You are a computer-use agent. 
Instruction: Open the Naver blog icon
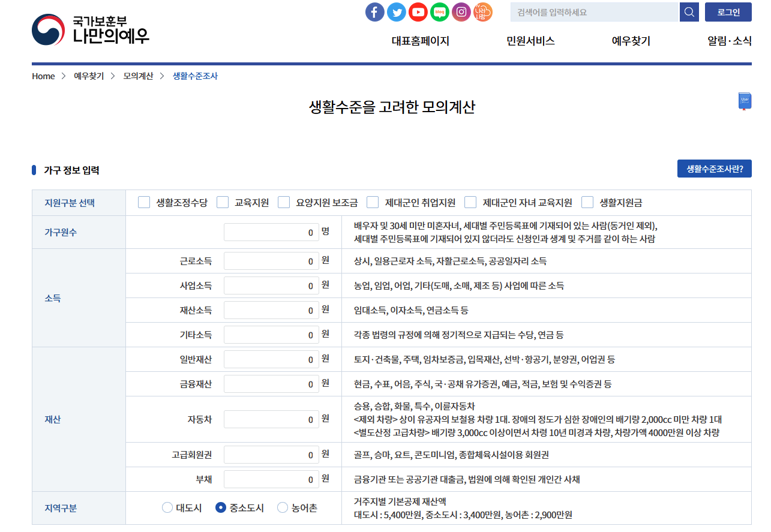click(439, 11)
